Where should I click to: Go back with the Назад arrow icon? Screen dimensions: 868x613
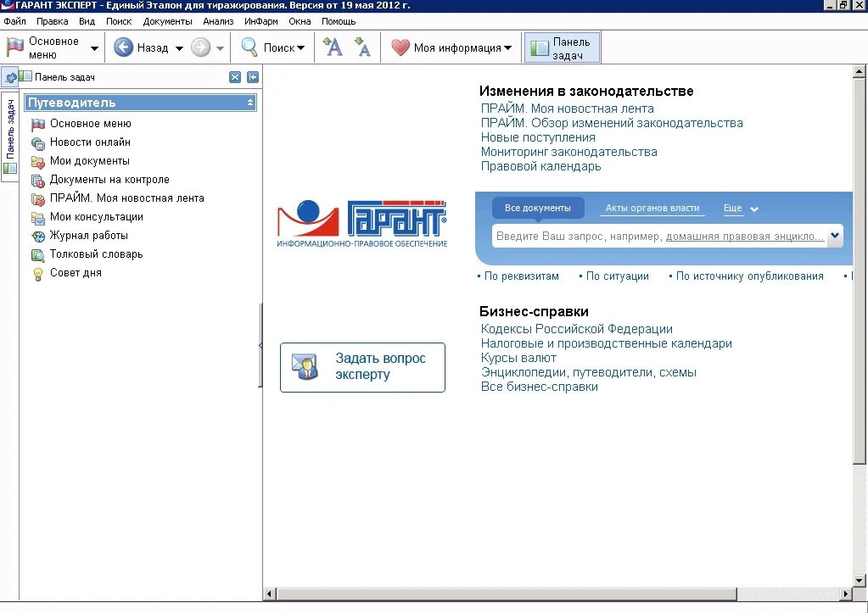coord(123,47)
